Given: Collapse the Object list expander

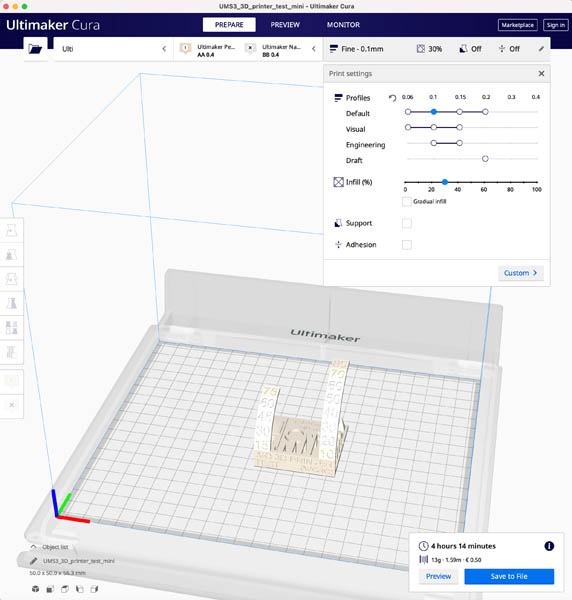Looking at the screenshot, I should coord(33,547).
